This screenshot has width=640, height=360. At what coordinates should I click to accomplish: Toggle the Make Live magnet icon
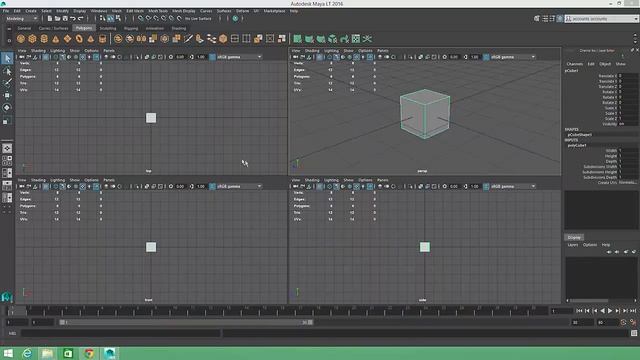coord(179,18)
